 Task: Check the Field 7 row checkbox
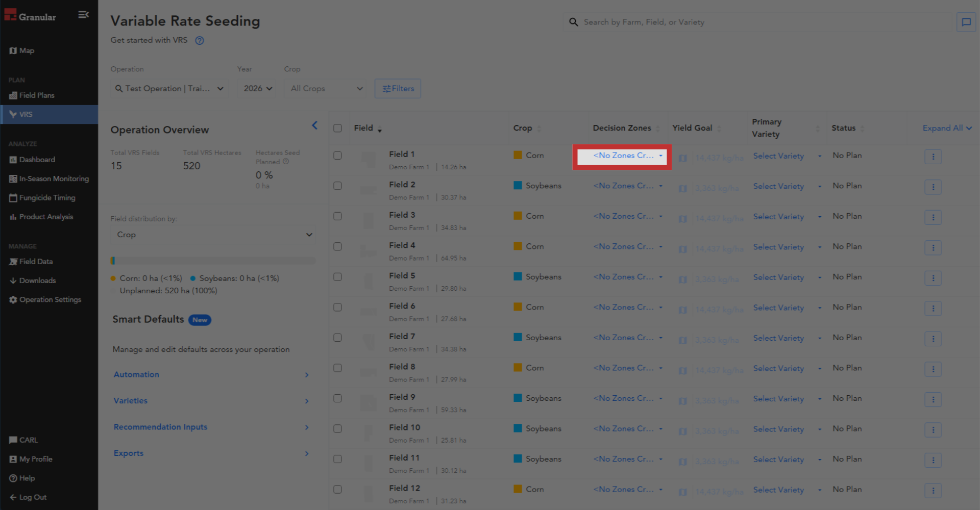coord(337,338)
